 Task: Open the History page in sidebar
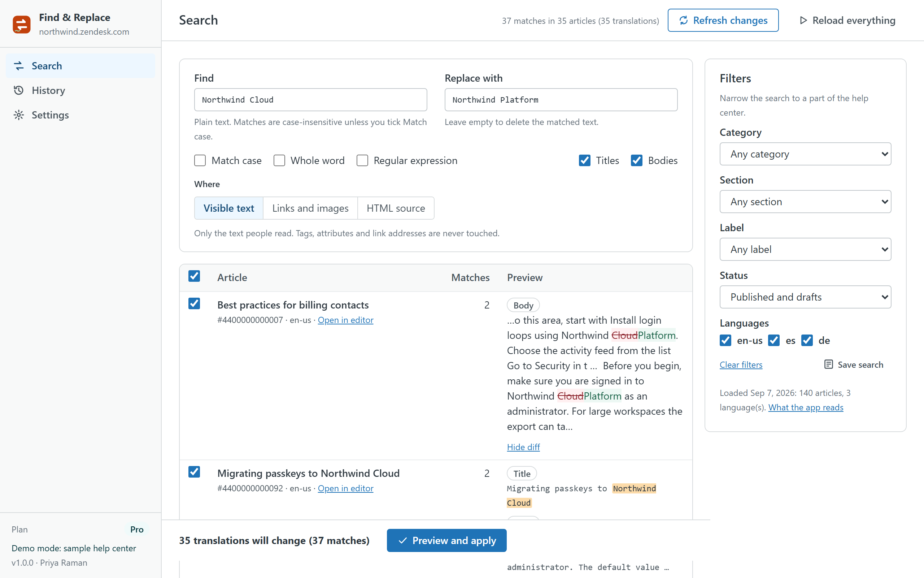[x=80, y=90]
